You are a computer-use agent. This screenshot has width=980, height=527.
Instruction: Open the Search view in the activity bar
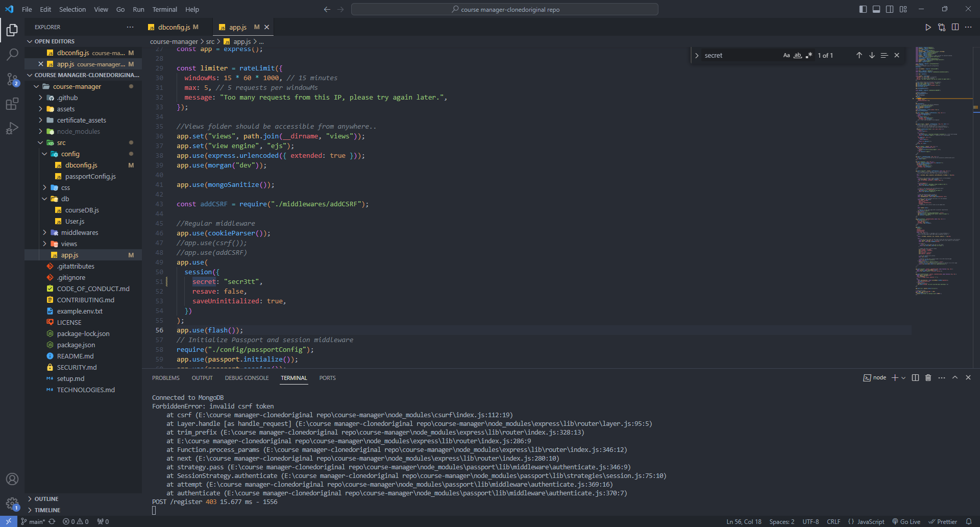pos(12,55)
